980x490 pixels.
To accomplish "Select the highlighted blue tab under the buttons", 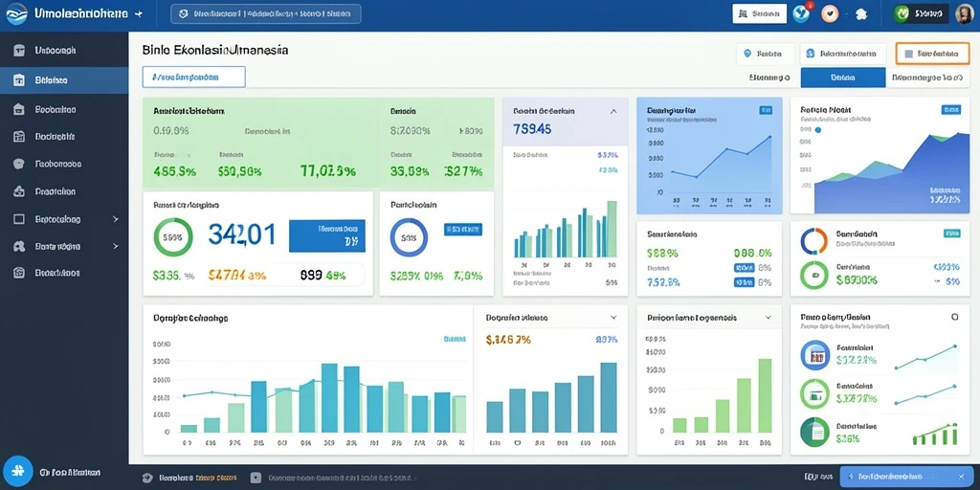I will 842,78.
